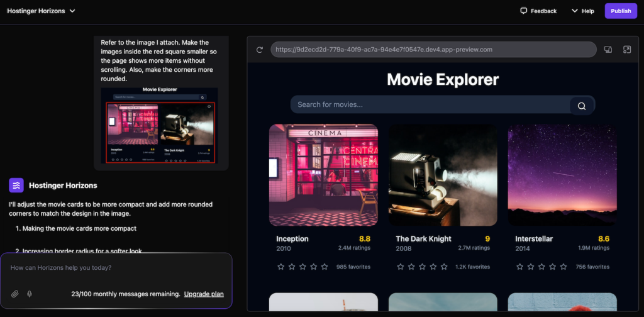Click the preview URL address bar

point(433,50)
